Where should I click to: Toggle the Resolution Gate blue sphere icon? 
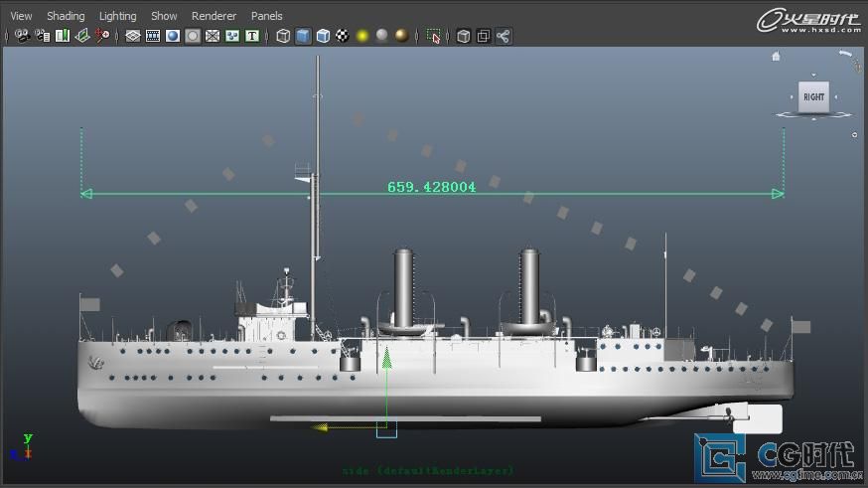click(x=173, y=36)
